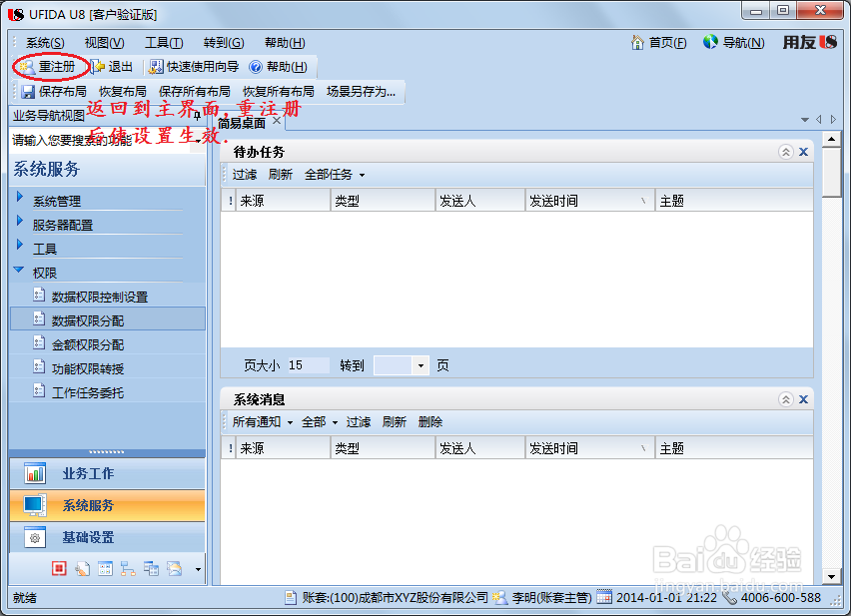The width and height of the screenshot is (851, 616).
Task: Open the 视图(V) menu
Action: tap(104, 43)
